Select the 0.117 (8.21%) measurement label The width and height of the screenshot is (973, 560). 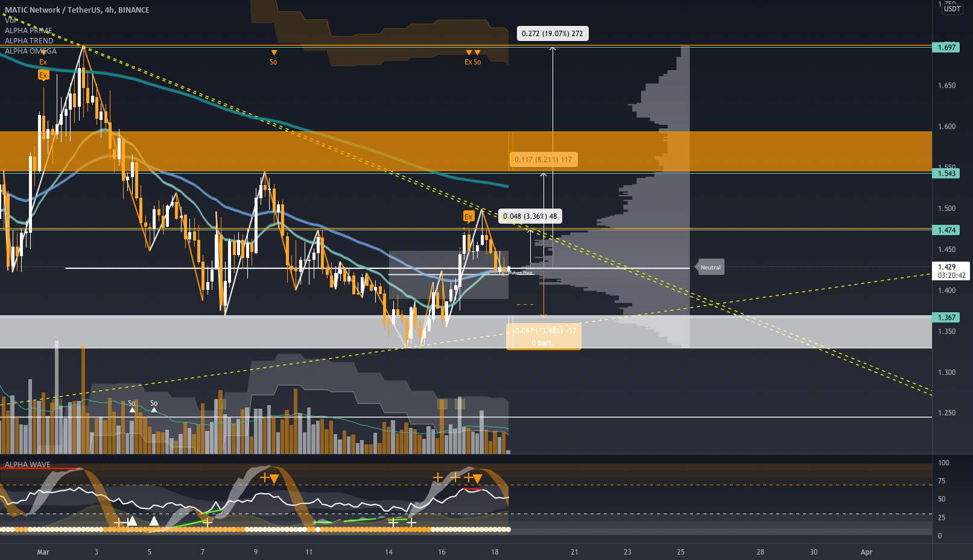[544, 159]
